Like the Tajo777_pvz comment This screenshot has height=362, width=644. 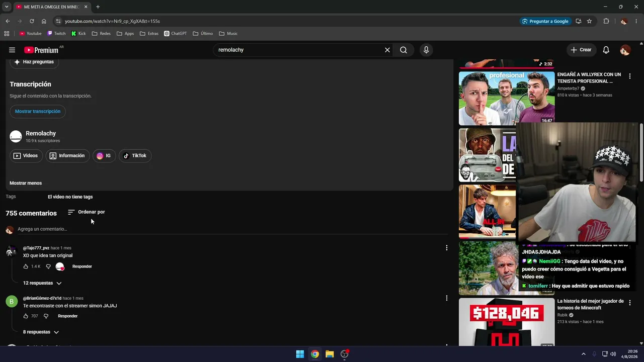(26, 266)
